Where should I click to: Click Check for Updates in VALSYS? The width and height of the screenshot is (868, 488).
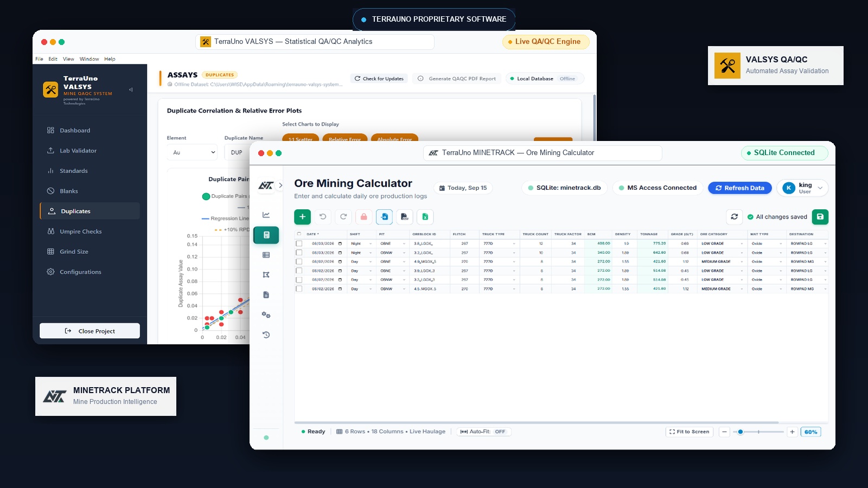pos(379,79)
